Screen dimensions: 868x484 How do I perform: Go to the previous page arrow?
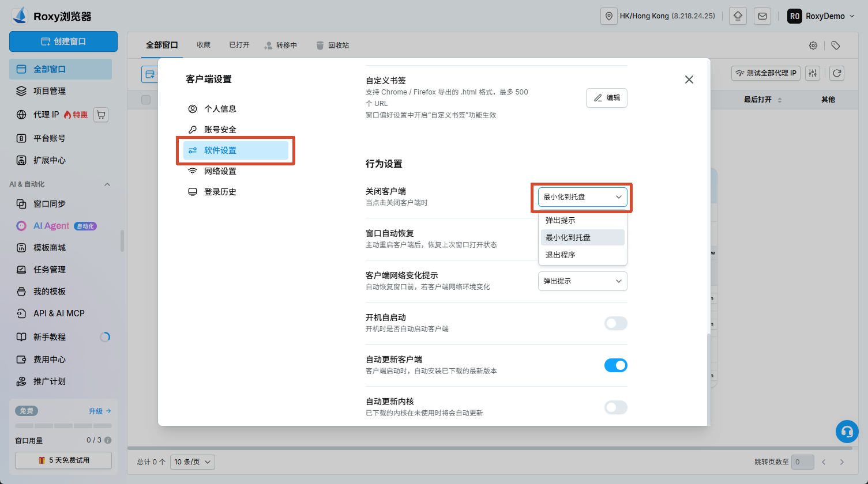pyautogui.click(x=824, y=462)
